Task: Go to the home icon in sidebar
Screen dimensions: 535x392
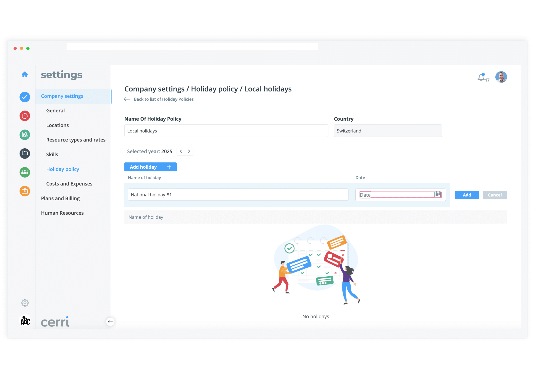Action: click(x=25, y=75)
